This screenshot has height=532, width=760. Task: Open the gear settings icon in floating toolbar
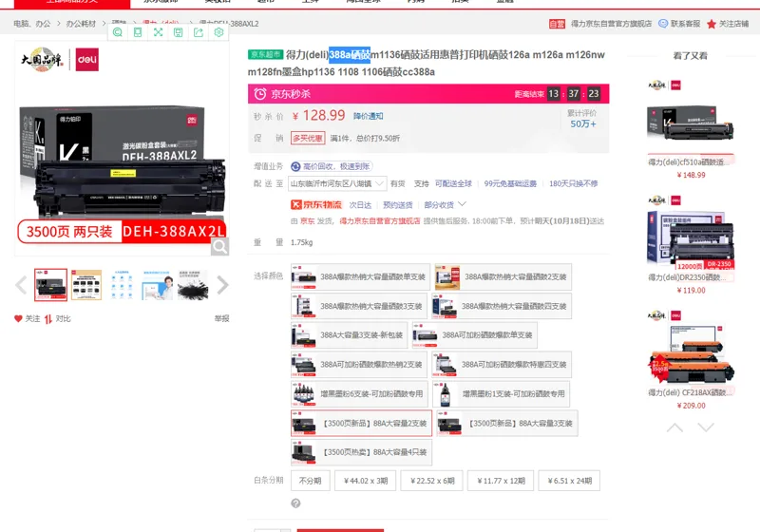(x=218, y=32)
